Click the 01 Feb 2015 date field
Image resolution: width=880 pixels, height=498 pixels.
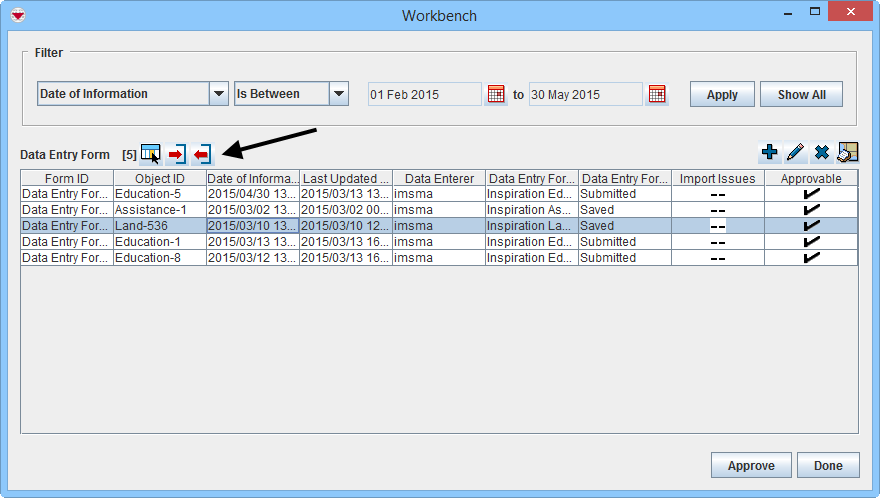[x=424, y=95]
